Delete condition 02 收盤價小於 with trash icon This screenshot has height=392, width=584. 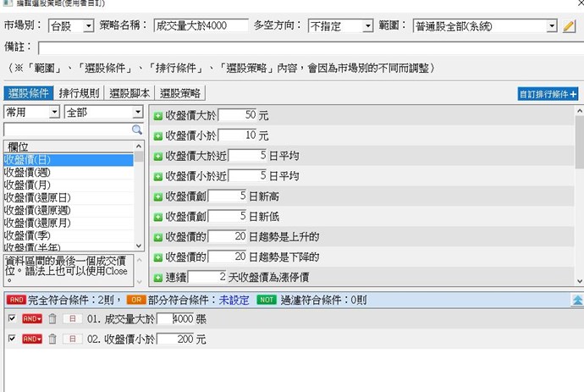pyautogui.click(x=52, y=339)
